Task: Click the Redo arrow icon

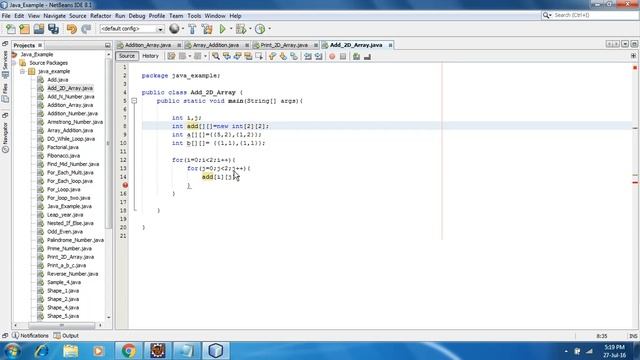Action: (86, 29)
